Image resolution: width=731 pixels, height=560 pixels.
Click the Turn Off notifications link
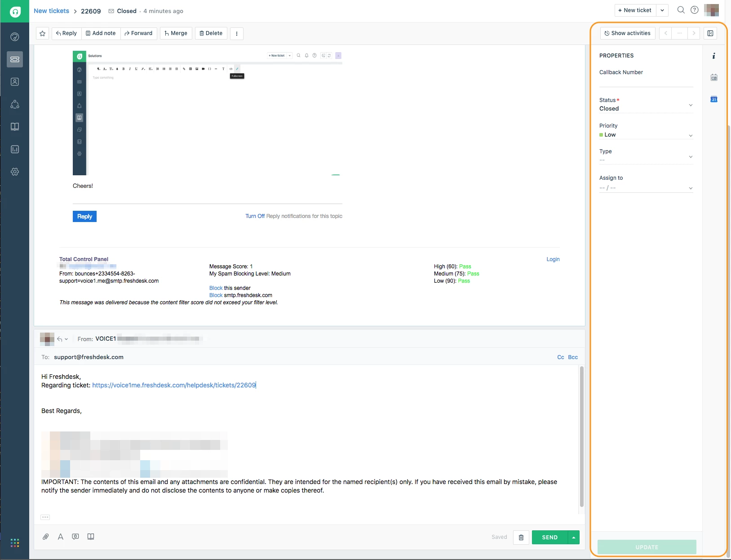(255, 216)
